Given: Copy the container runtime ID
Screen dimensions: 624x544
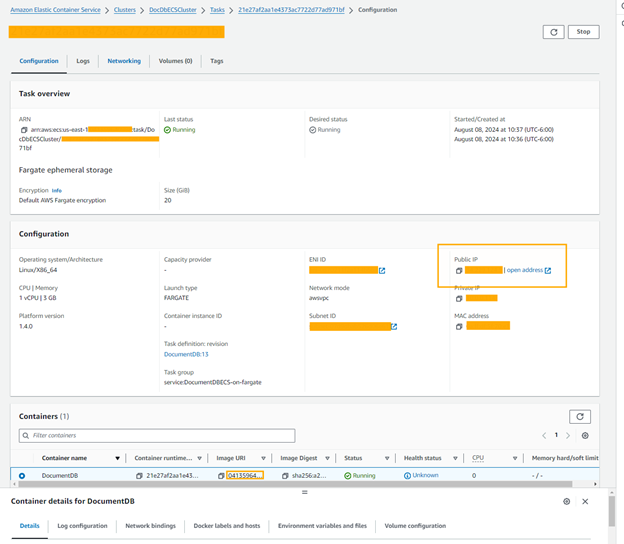Looking at the screenshot, I should point(139,476).
